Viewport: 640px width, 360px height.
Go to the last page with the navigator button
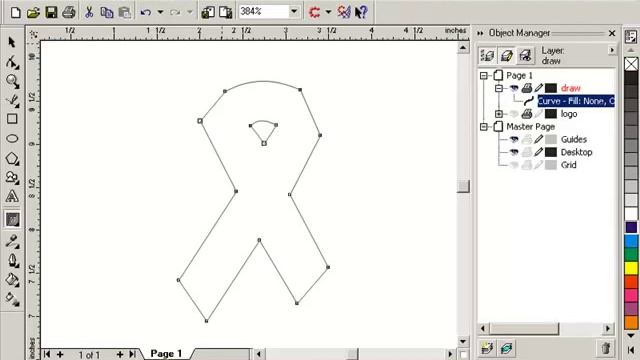pos(132,354)
